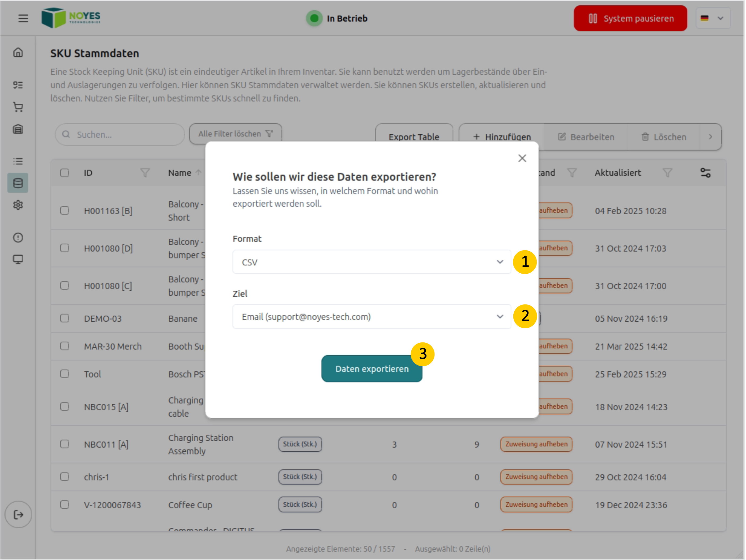Open settings gear in sidebar
Screen dimensions: 746x560
(18, 205)
